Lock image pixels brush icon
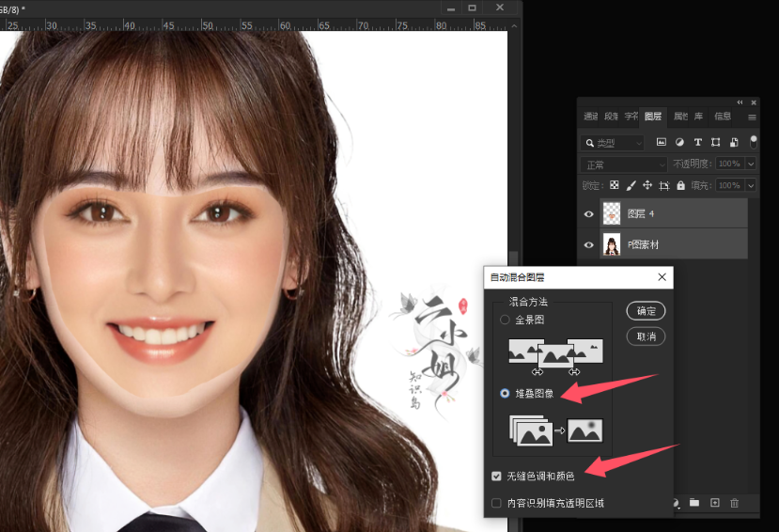The height and width of the screenshot is (532, 779). [631, 185]
